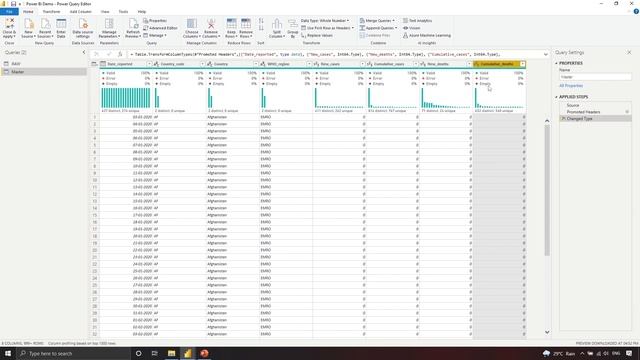Click the Date_reported column type icon
The height and width of the screenshot is (360, 640).
click(103, 64)
